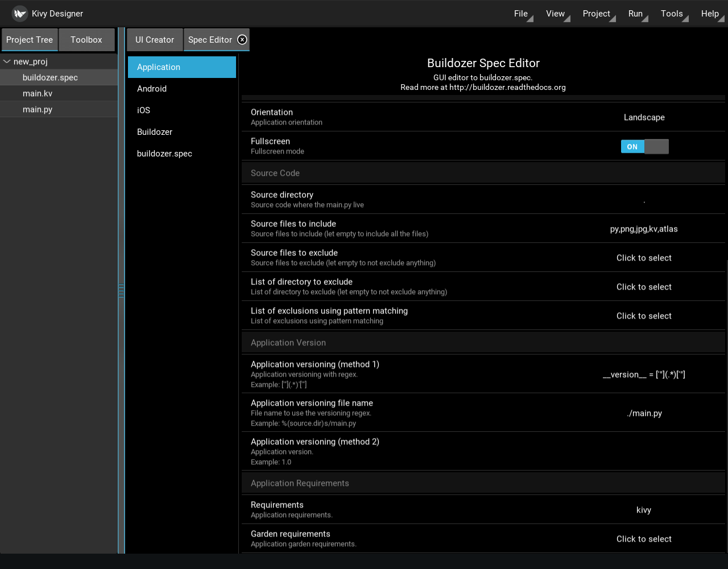This screenshot has width=728, height=569.
Task: Click to select Garden requirements
Action: click(x=644, y=539)
